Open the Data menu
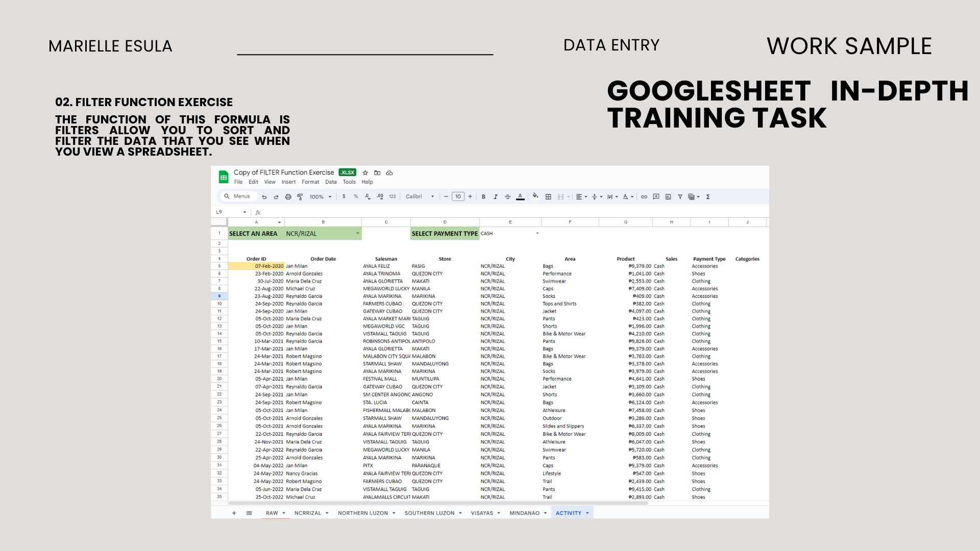This screenshot has width=980, height=551. 331,182
